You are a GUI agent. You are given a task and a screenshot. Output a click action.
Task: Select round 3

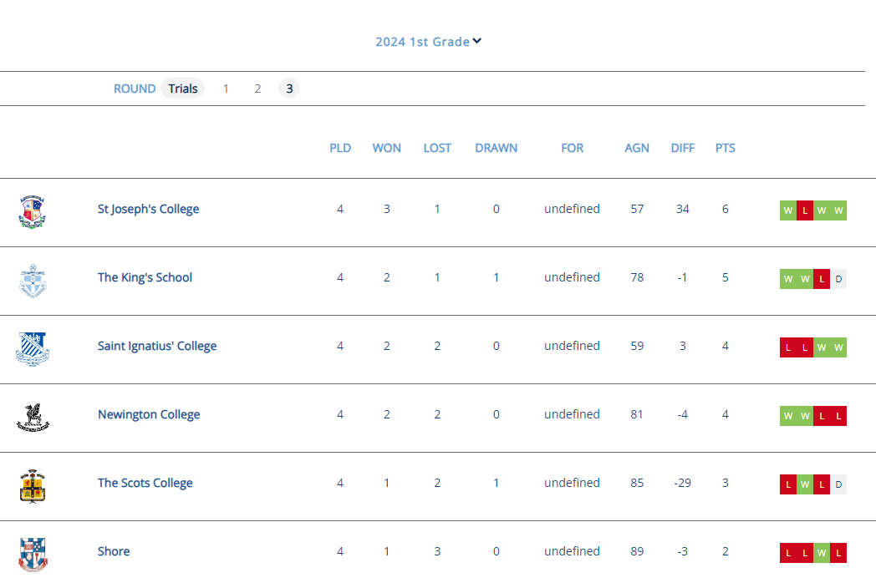tap(289, 89)
